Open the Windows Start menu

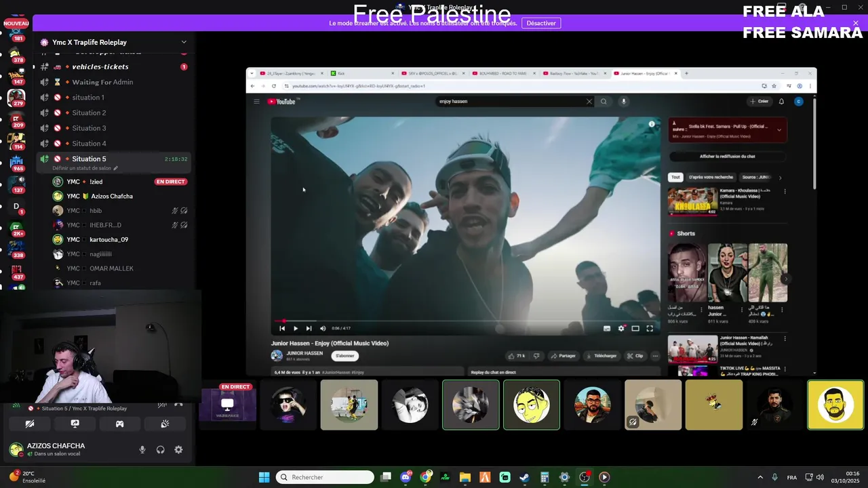[264, 477]
